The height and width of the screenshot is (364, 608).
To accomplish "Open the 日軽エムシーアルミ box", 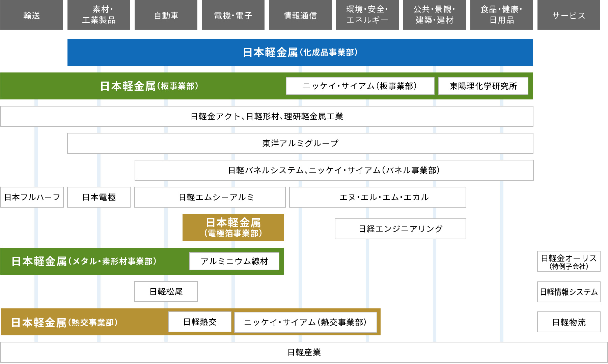I will (210, 197).
